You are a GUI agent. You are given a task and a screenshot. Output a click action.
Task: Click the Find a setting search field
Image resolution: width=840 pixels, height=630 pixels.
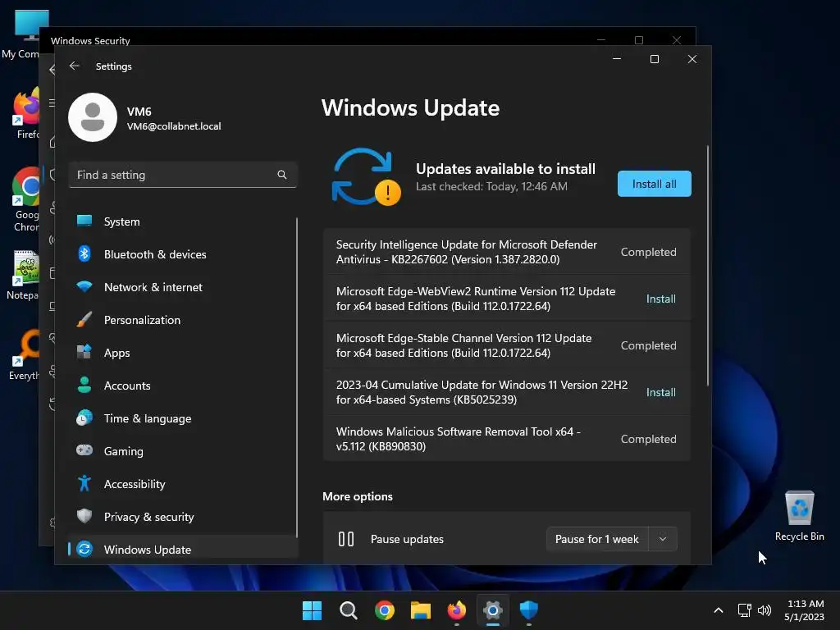point(183,175)
